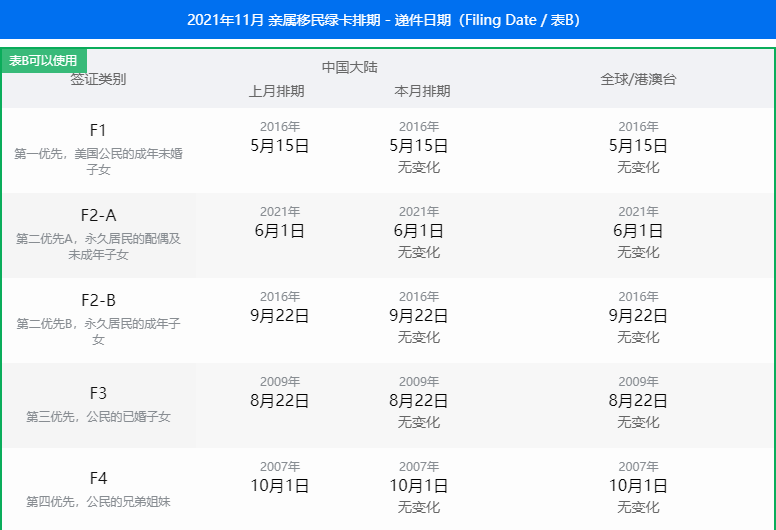Click F3 last-month date '8月22日'
This screenshot has height=530, width=776.
point(280,401)
